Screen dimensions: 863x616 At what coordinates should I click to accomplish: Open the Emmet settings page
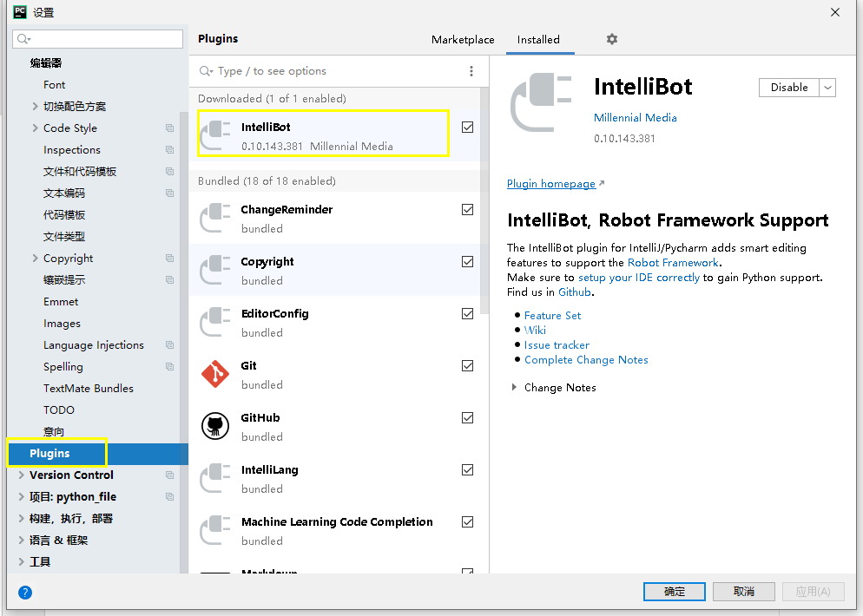click(x=61, y=301)
